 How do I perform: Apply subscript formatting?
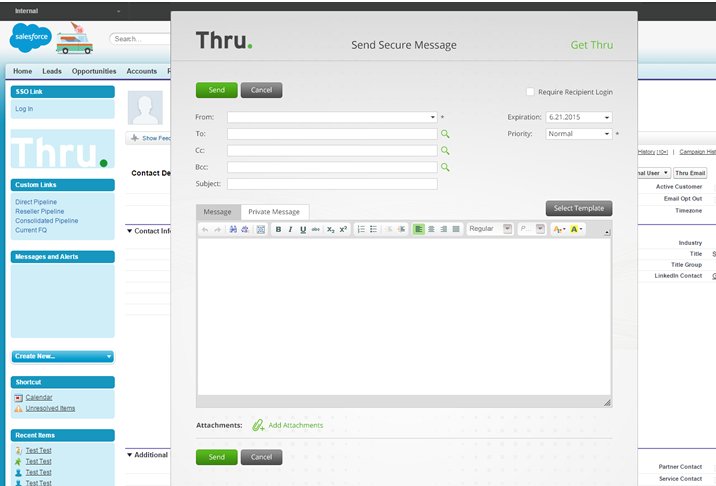pos(331,229)
